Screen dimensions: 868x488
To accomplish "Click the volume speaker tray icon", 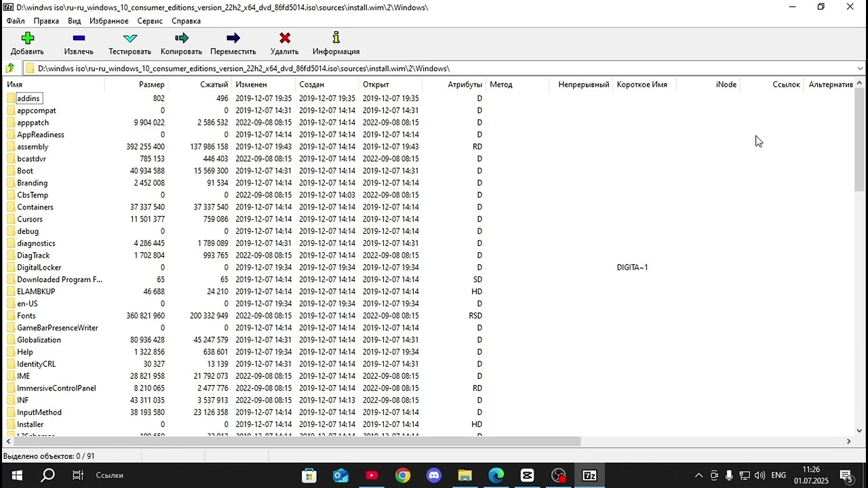I will click(759, 475).
